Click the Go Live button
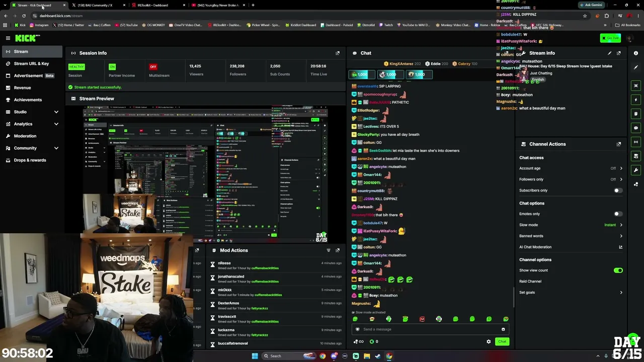The image size is (644, 362). [610, 38]
